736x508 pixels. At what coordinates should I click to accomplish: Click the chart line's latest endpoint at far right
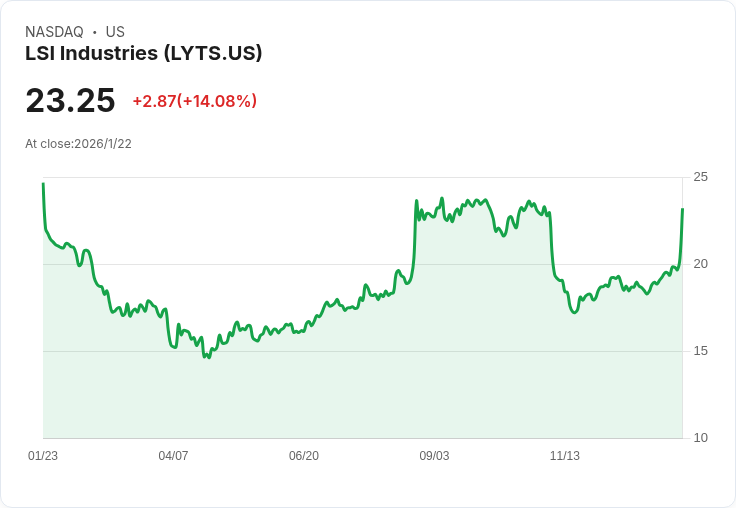pyautogui.click(x=682, y=209)
